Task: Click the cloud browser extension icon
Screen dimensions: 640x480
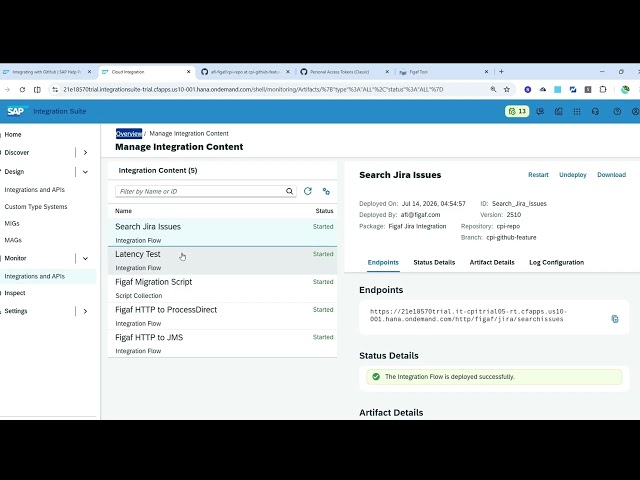Action: point(543,89)
